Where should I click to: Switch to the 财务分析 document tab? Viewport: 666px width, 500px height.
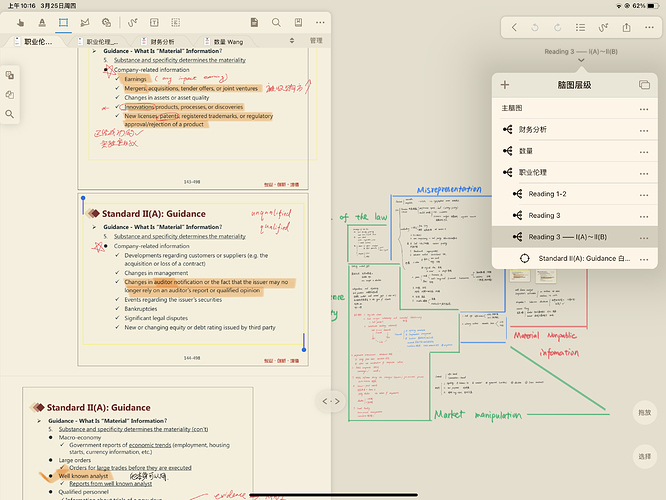click(158, 42)
